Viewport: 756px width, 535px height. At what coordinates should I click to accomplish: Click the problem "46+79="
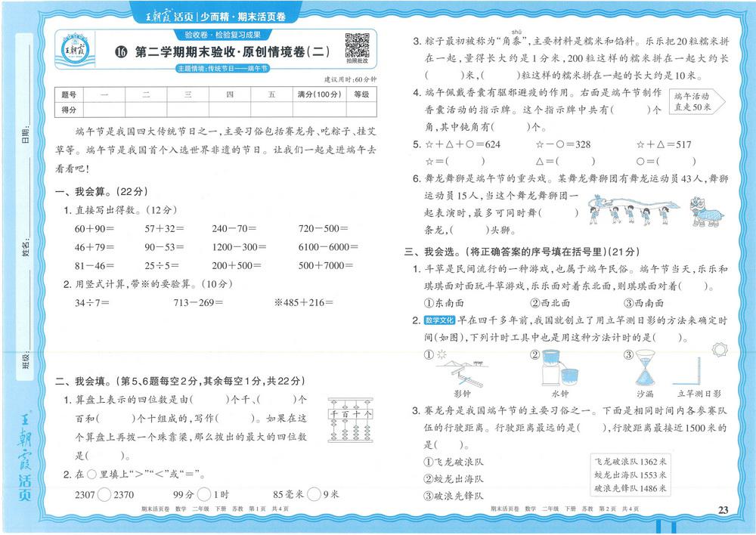pos(94,247)
